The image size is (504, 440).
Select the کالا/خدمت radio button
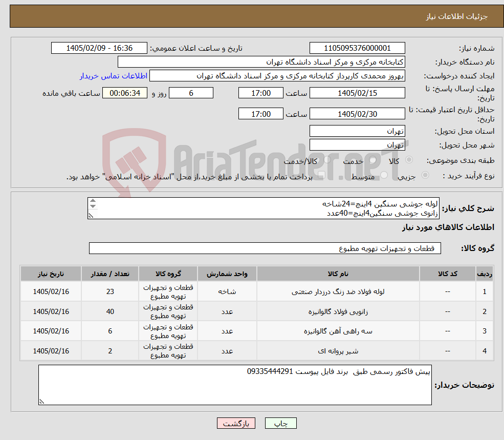[327, 160]
